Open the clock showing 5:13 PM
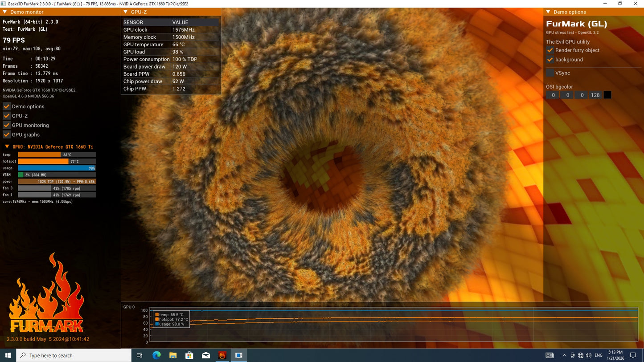This screenshot has width=644, height=362. click(x=615, y=355)
